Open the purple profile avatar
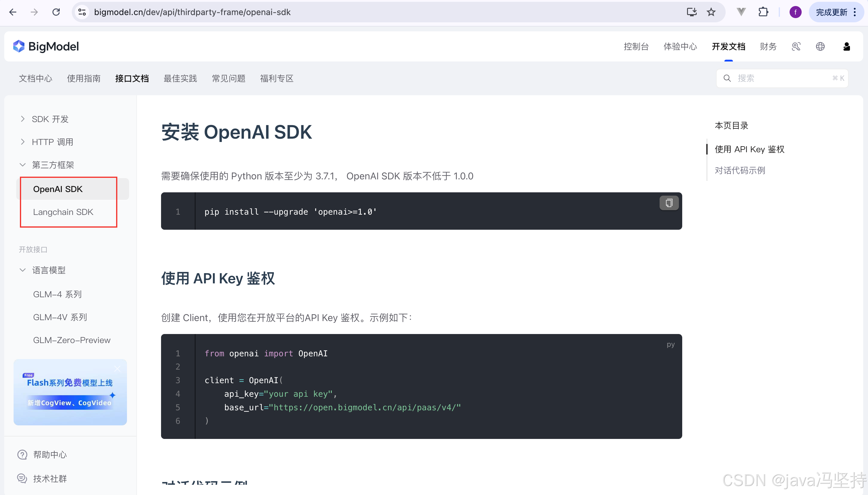 (x=795, y=12)
